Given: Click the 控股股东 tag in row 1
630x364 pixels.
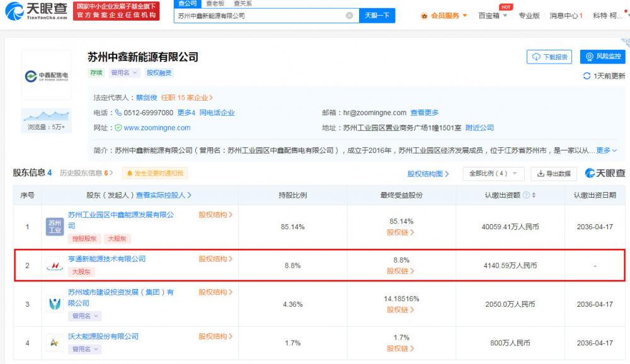Looking at the screenshot, I should coord(84,239).
